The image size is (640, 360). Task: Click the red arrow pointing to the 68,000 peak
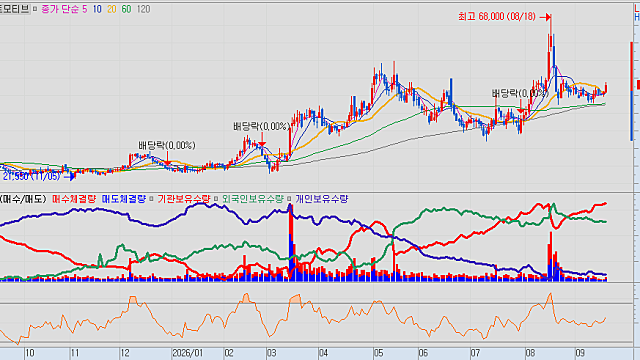click(545, 17)
